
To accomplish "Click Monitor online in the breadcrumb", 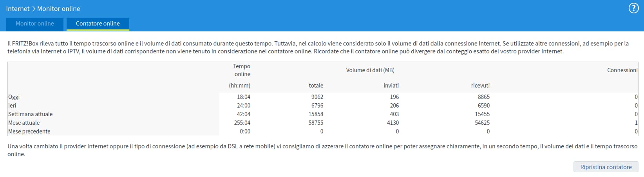I will point(59,9).
